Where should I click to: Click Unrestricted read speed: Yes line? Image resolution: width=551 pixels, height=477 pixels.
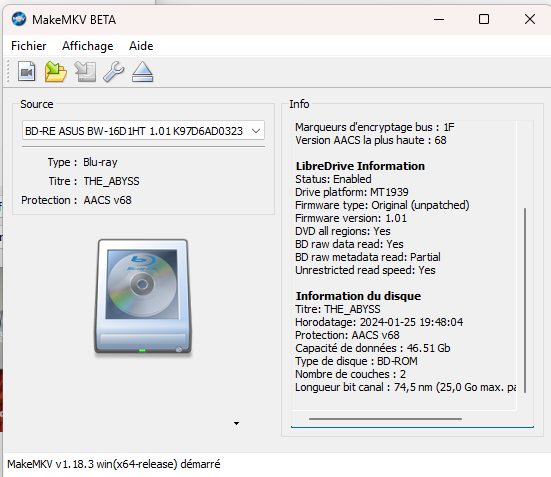click(365, 270)
